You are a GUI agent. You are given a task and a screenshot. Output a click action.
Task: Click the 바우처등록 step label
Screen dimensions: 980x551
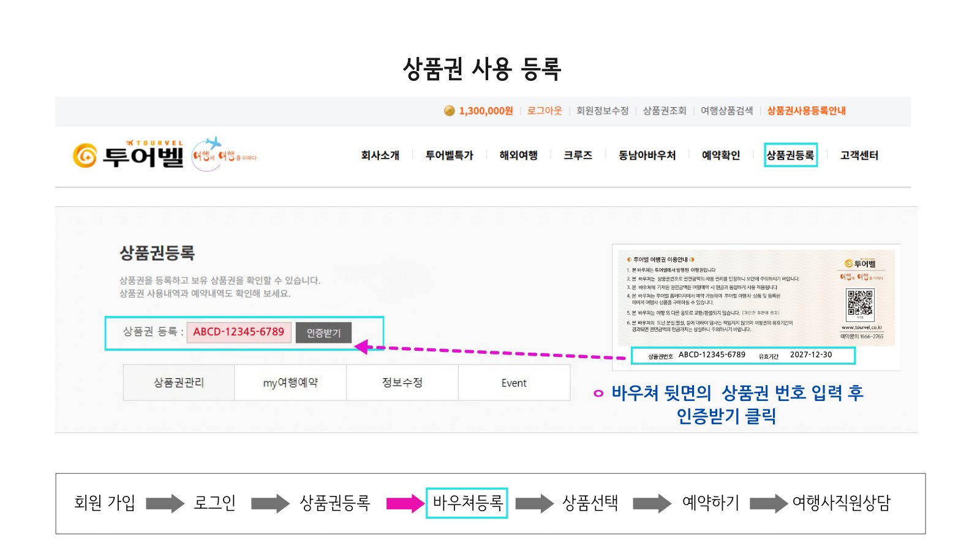click(x=467, y=503)
